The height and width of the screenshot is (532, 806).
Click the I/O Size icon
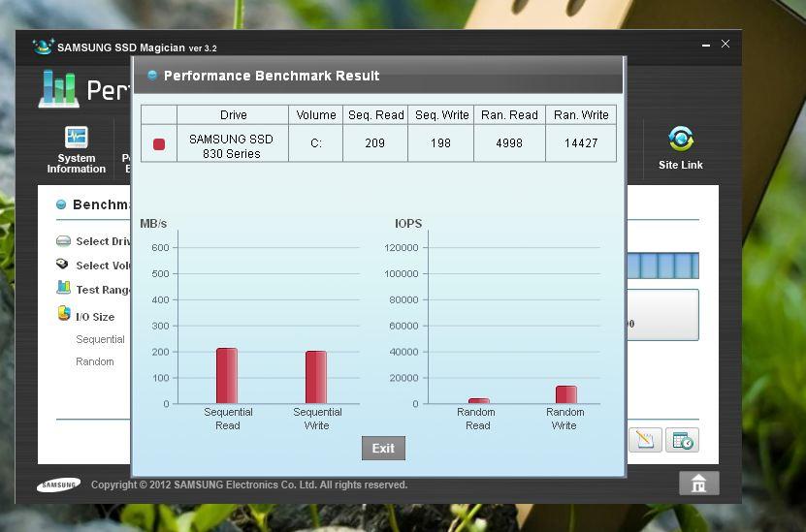pos(64,313)
